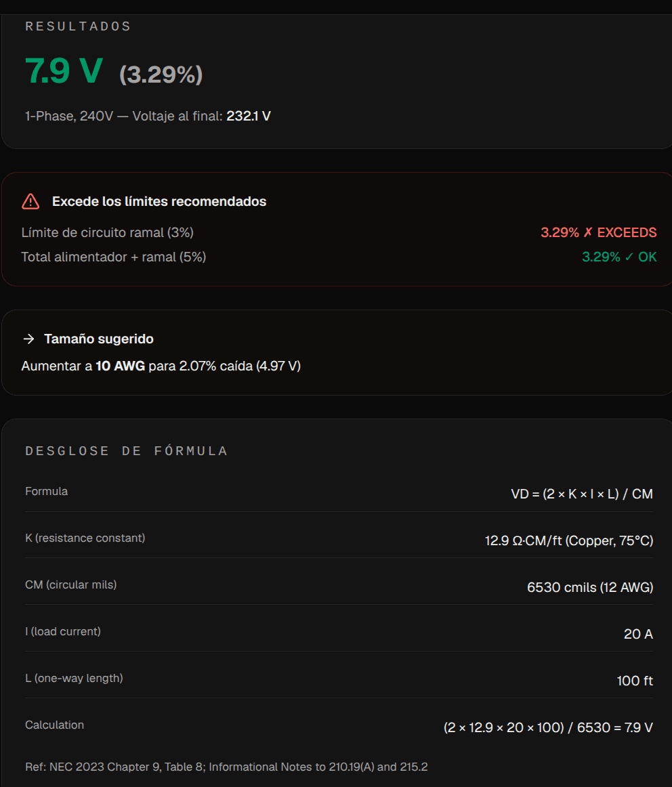Click the red warning triangle icon
672x787 pixels.
(x=30, y=201)
